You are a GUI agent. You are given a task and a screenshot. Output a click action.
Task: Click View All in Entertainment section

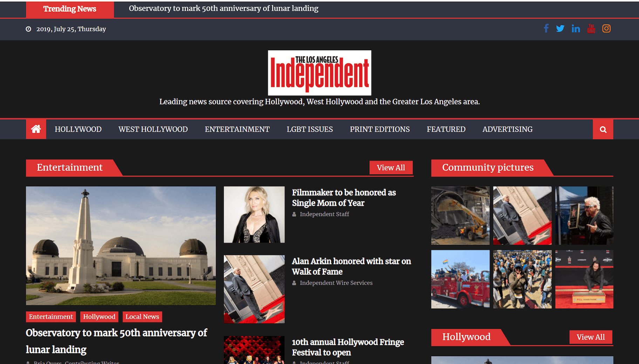pyautogui.click(x=391, y=168)
